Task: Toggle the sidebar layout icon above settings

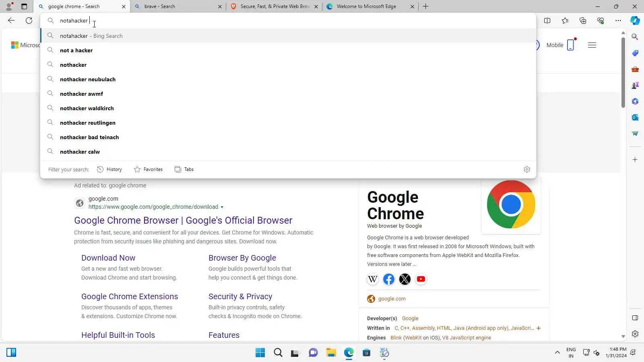Action: (x=635, y=318)
